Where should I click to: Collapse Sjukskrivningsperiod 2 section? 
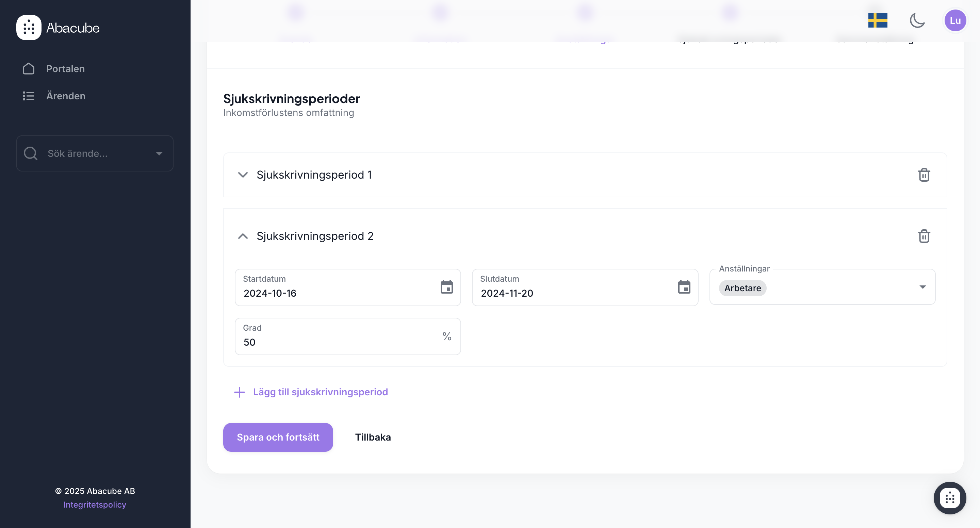pyautogui.click(x=243, y=236)
